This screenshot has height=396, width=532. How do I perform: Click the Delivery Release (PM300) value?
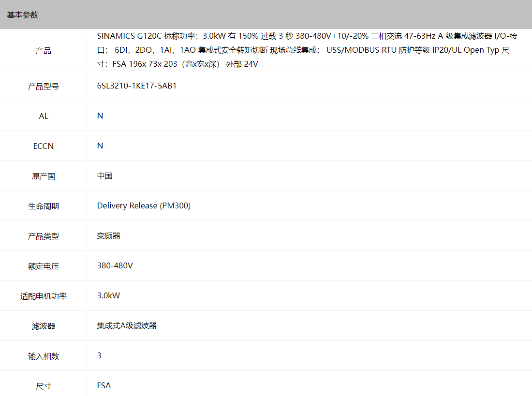(x=144, y=205)
